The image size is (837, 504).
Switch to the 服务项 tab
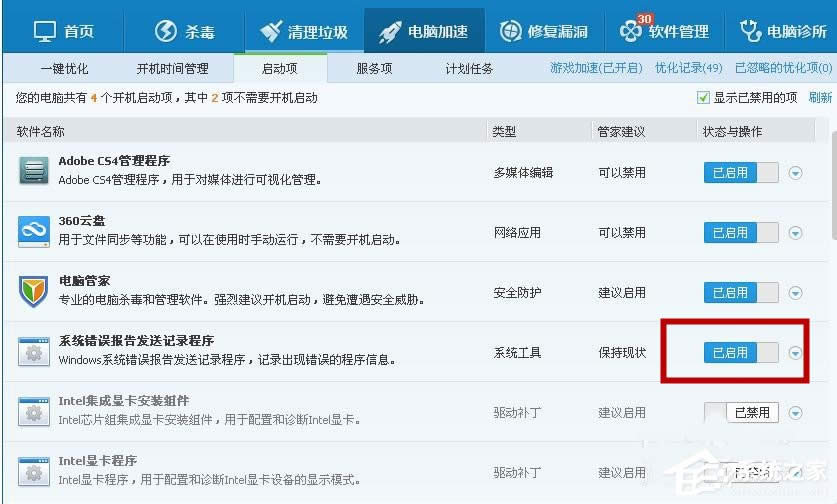tap(374, 68)
